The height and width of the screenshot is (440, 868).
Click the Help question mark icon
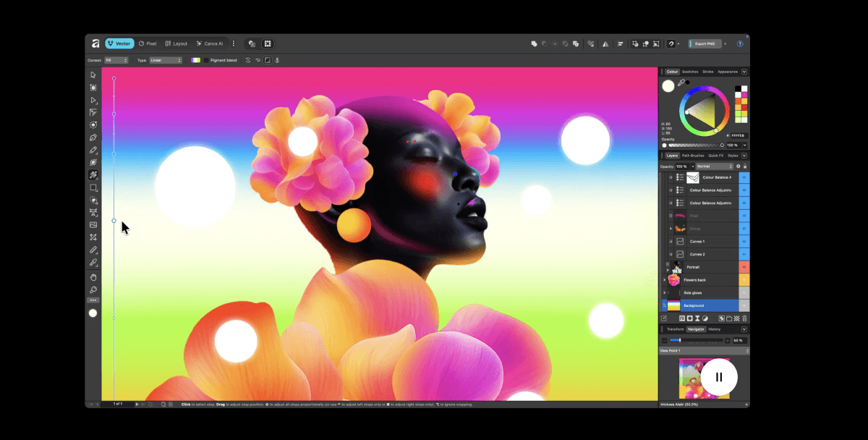point(740,43)
